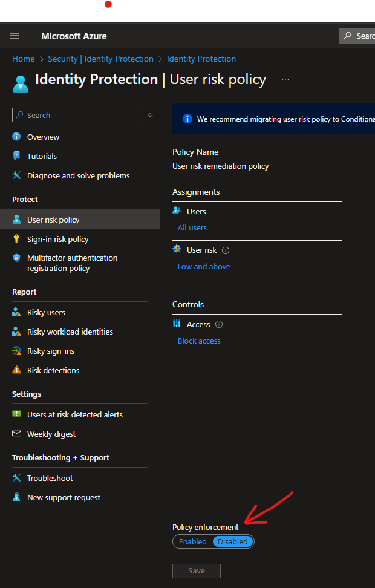The height and width of the screenshot is (588, 375).
Task: Click the magnifier icon in sidebar search
Action: point(19,115)
